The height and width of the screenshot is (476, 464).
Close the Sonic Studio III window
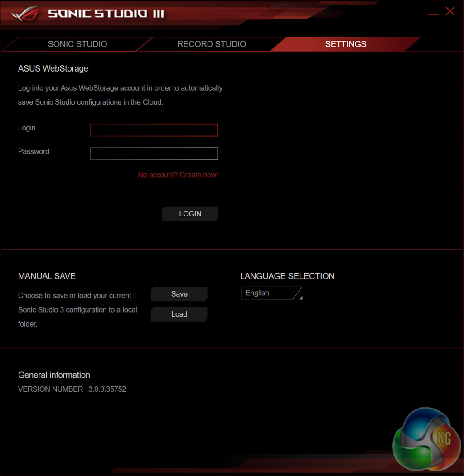pyautogui.click(x=450, y=11)
